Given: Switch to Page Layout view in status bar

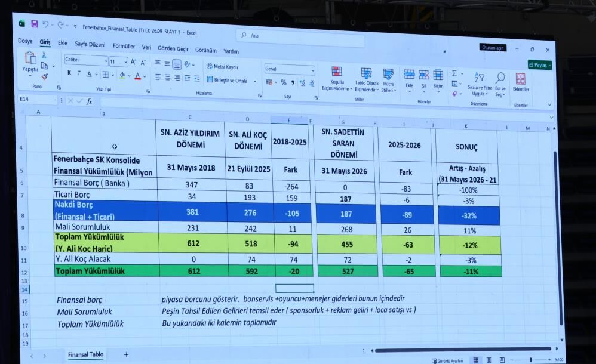Looking at the screenshot, I should pyautogui.click(x=489, y=360).
